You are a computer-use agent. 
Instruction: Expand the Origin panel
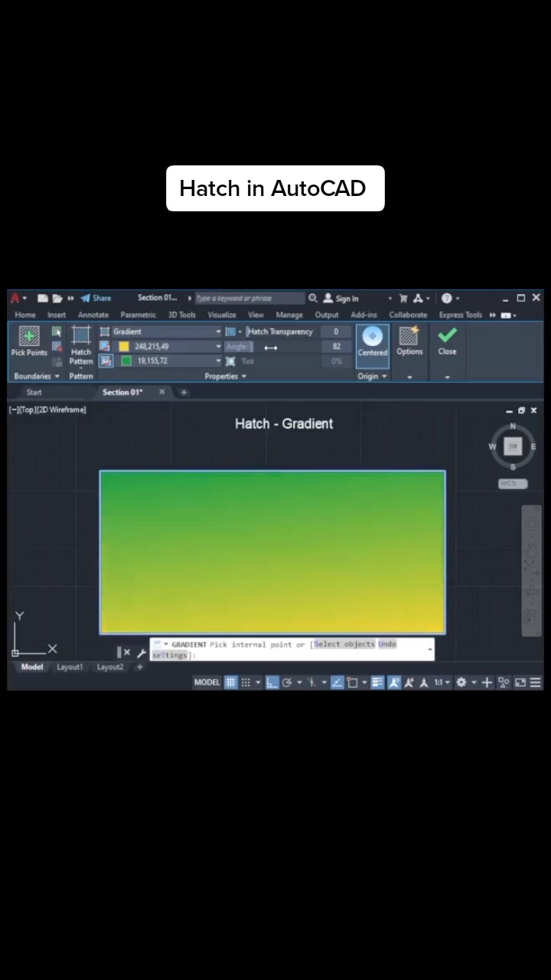click(x=372, y=376)
